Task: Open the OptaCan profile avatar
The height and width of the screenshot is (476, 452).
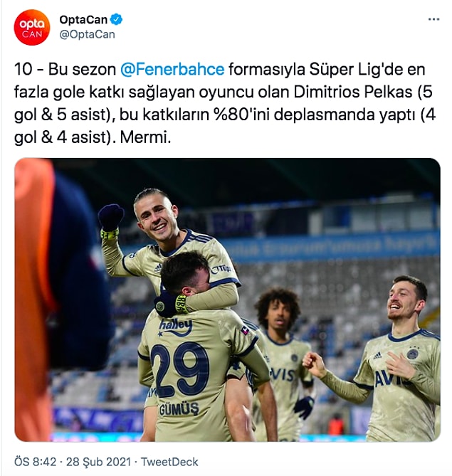Action: (32, 27)
